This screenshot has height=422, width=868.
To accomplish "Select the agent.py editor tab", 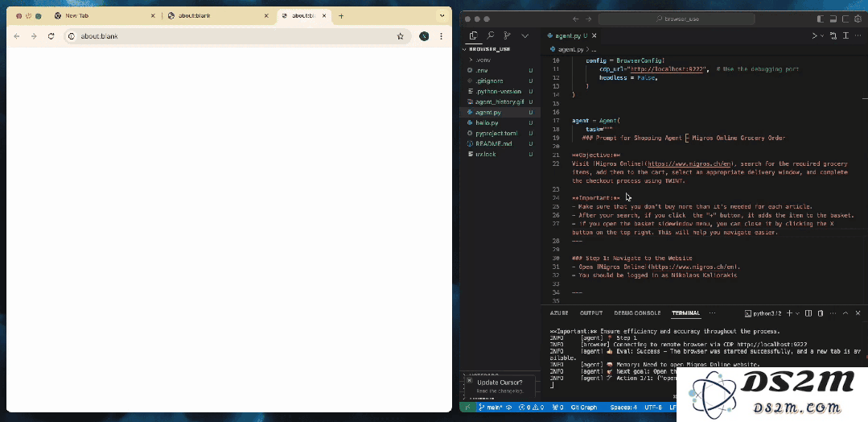I will click(570, 35).
